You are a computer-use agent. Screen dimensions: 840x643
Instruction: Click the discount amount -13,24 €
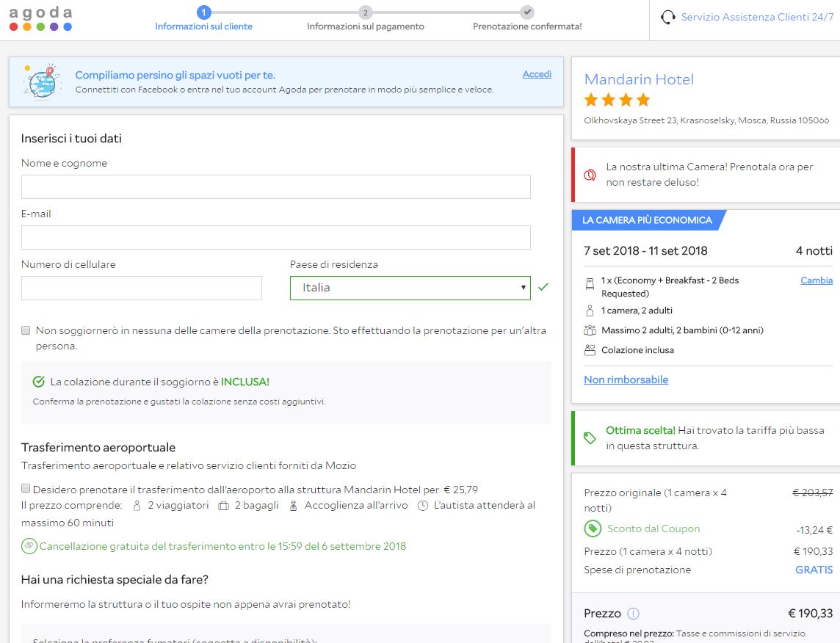click(x=814, y=530)
